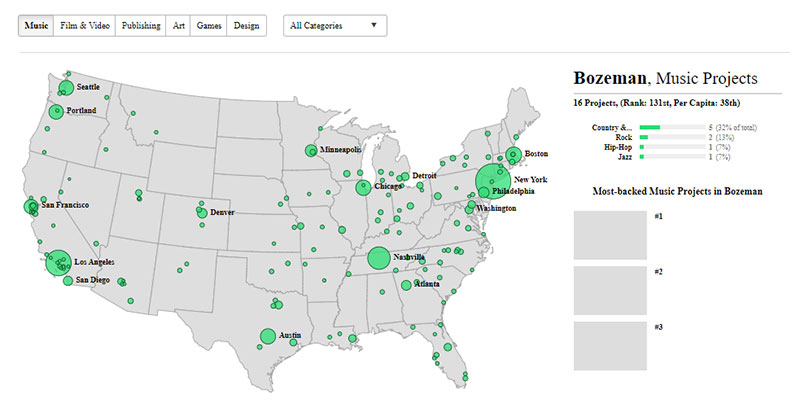Screen dimensions: 800x403
Task: Select the Philadelphia city bubble
Action: (484, 192)
